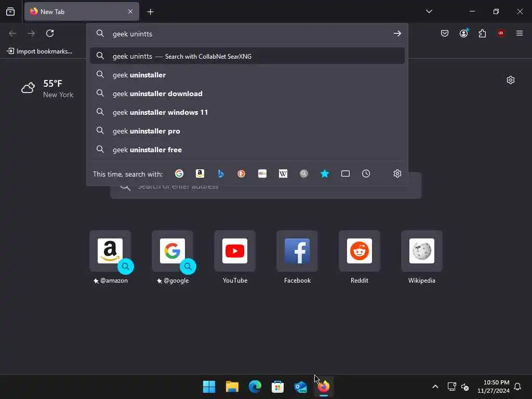Select 'geek uninstaller pro' suggestion
The image size is (532, 399).
tap(247, 130)
